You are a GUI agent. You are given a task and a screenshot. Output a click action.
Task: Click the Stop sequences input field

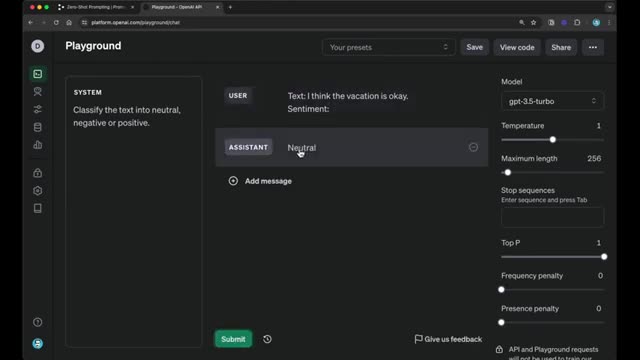552,217
